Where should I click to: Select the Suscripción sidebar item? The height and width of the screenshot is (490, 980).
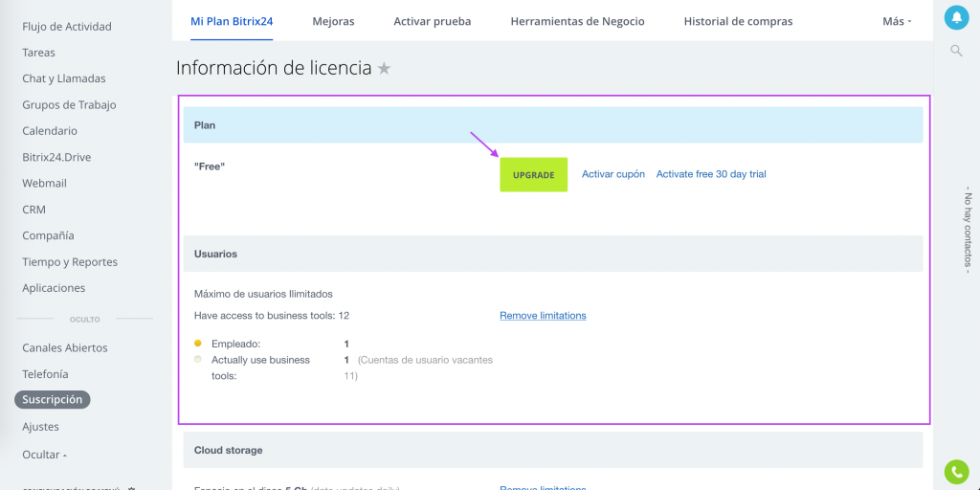[x=53, y=400]
